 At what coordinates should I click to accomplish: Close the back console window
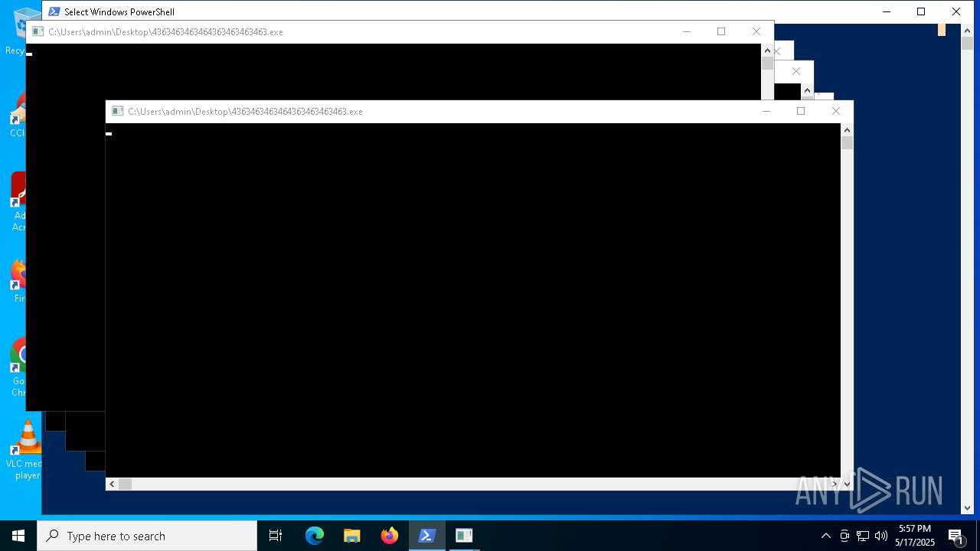756,32
